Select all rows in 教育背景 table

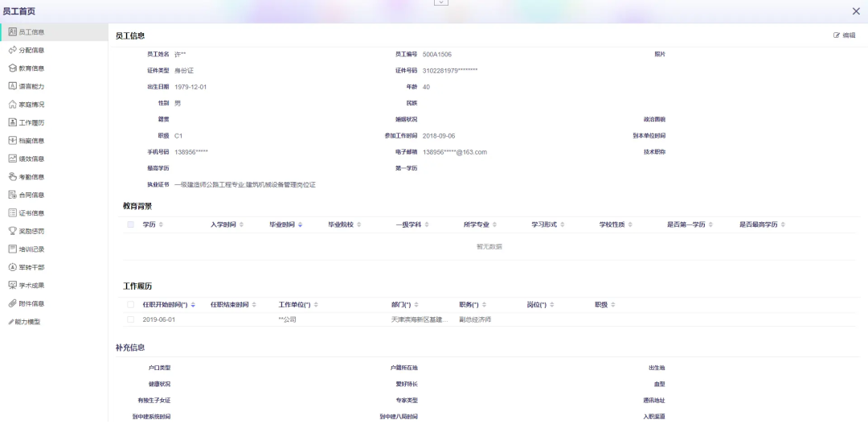[x=131, y=224]
